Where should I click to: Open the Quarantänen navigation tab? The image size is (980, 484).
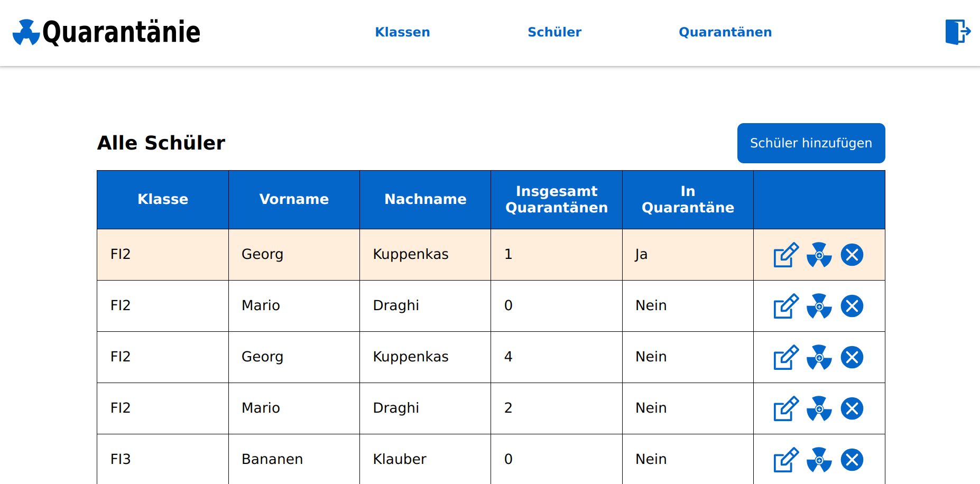point(725,32)
